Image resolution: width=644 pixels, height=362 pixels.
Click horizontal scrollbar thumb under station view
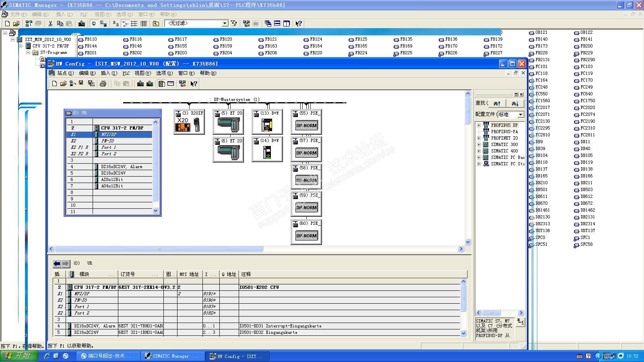pyautogui.click(x=159, y=249)
